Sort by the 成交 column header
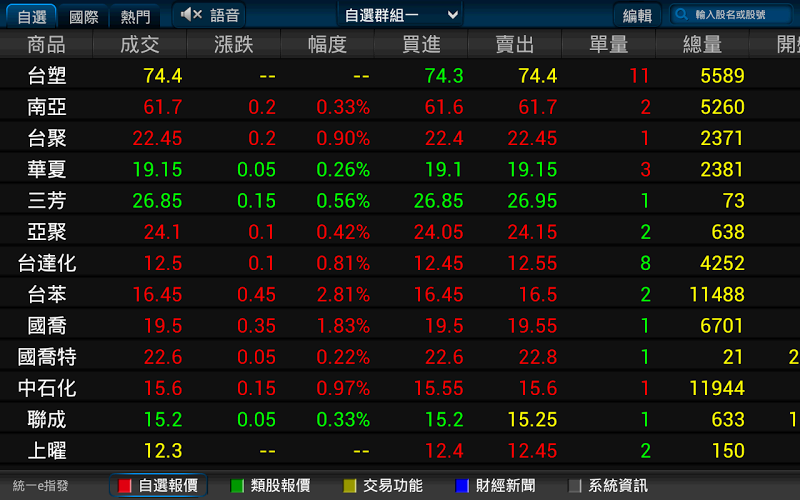The image size is (800, 500). [x=140, y=44]
